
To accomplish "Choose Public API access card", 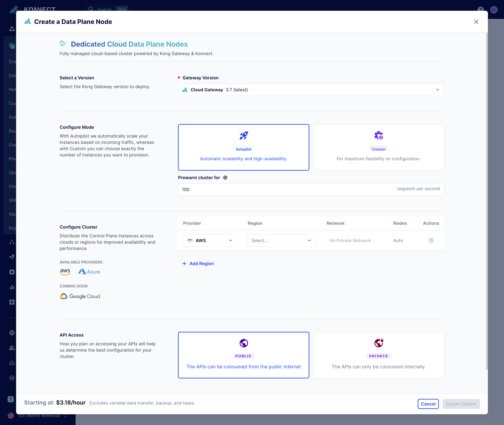I will [243, 355].
